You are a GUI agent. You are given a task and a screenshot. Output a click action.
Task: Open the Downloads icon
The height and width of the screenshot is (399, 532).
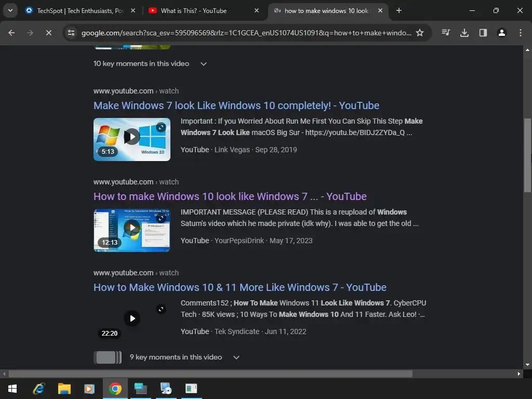click(x=464, y=33)
